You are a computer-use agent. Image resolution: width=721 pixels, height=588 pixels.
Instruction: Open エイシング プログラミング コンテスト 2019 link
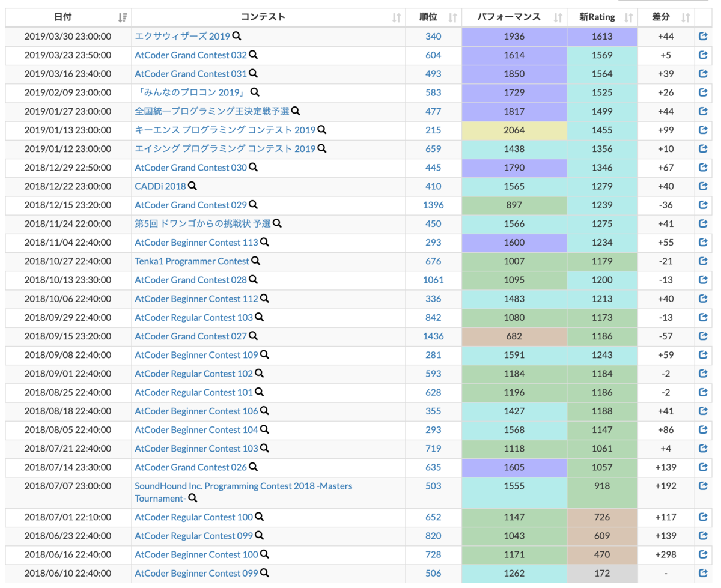pyautogui.click(x=225, y=148)
